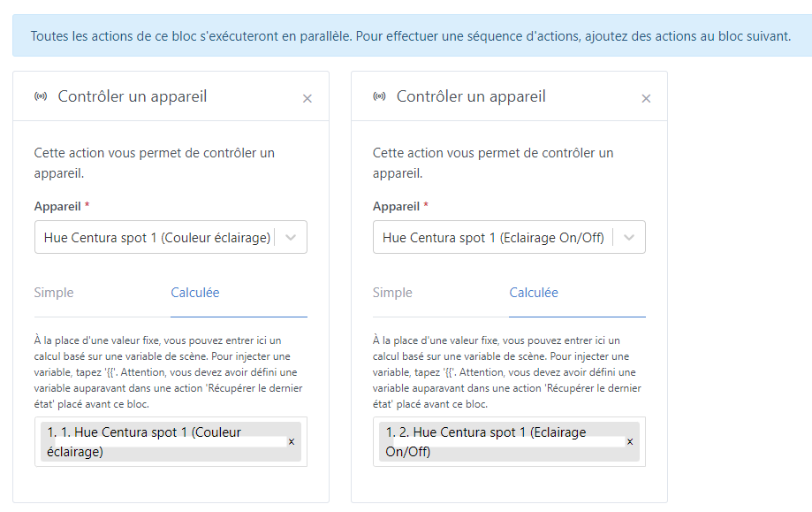
Task: Expand the chevron of the Couleur éclairage device selector
Action: tap(292, 238)
